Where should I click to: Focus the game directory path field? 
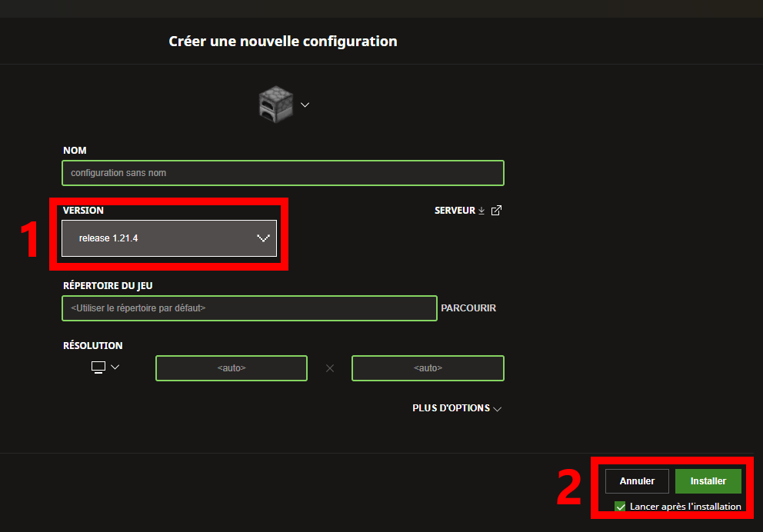click(x=249, y=308)
